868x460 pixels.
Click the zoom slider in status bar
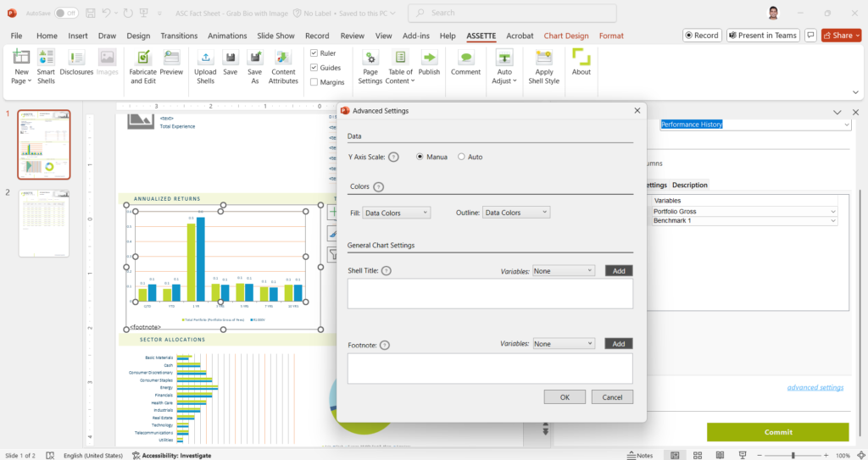click(x=793, y=455)
